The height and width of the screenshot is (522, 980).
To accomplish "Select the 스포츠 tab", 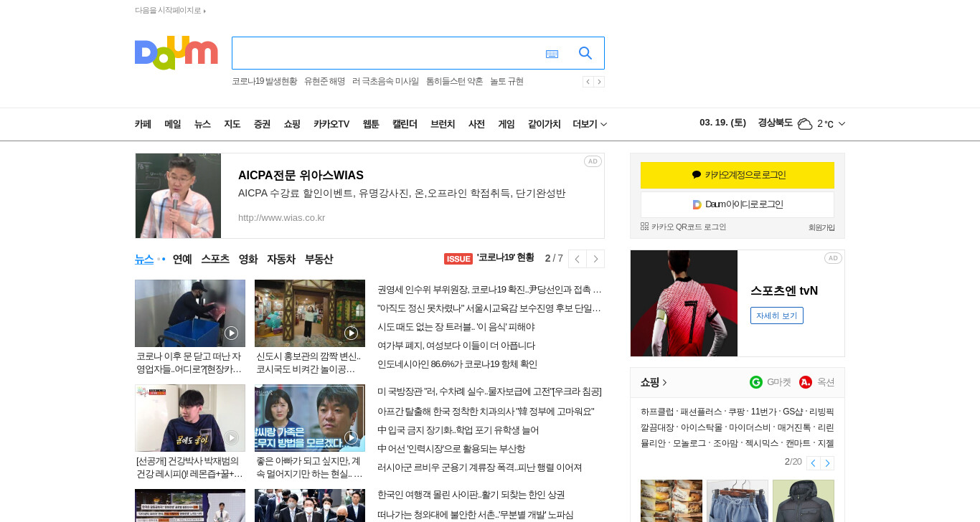I will [x=215, y=259].
